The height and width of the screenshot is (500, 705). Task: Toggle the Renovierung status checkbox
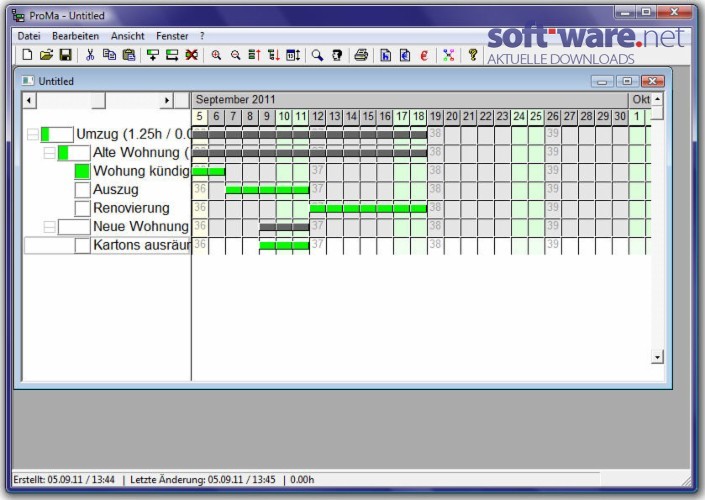[82, 208]
